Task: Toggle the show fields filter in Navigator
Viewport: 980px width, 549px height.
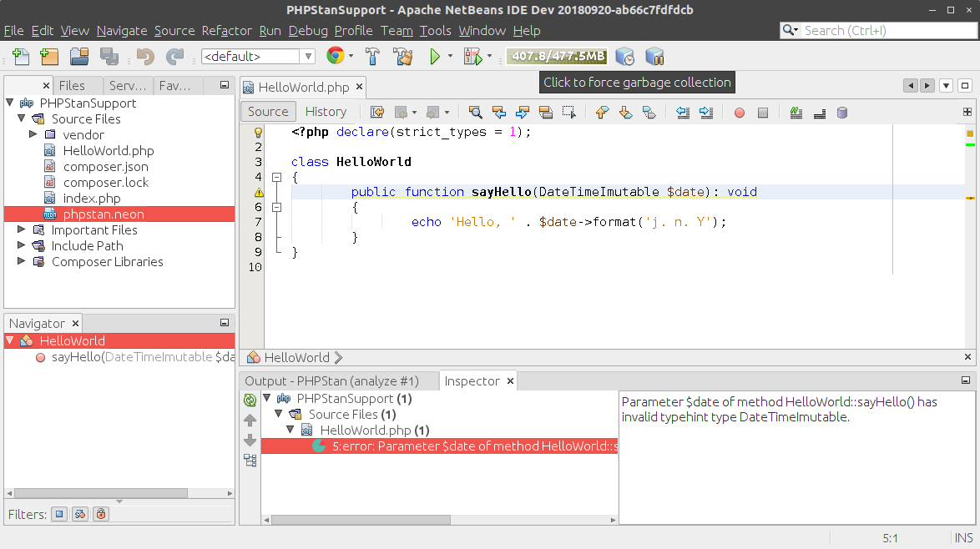Action: [59, 514]
